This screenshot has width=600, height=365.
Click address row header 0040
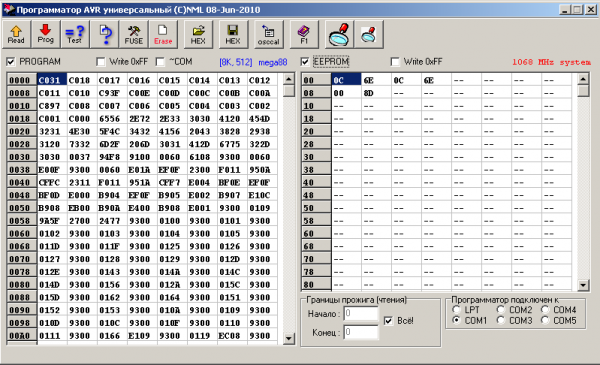click(x=21, y=182)
